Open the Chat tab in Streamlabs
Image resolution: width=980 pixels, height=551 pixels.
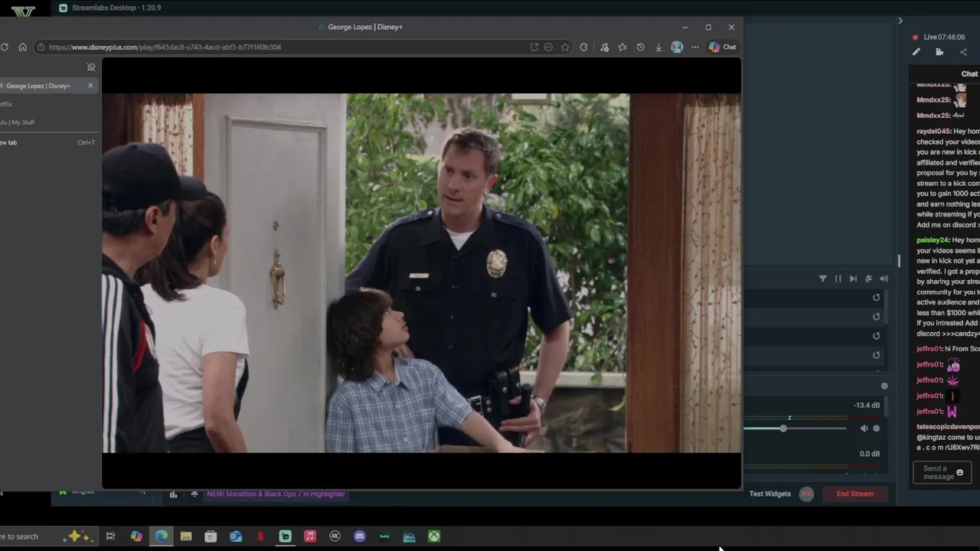969,74
